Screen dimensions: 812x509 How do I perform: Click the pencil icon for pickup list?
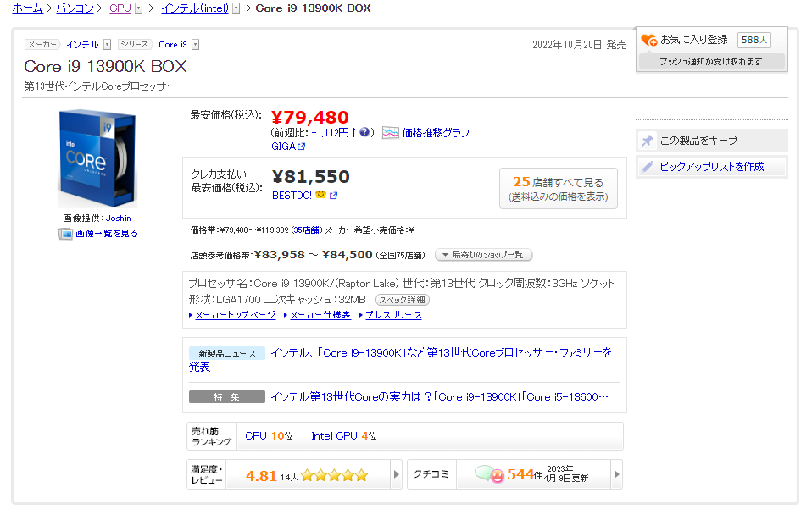(x=648, y=167)
